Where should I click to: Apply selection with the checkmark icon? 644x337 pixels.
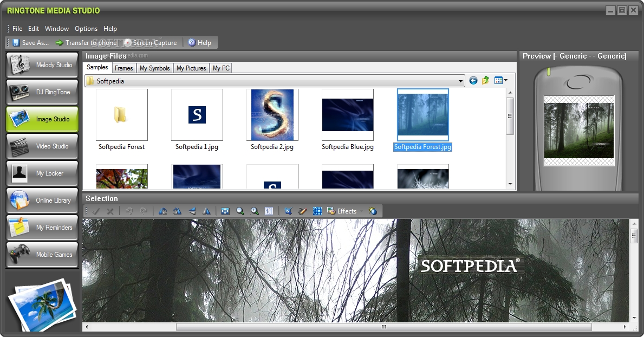(96, 211)
